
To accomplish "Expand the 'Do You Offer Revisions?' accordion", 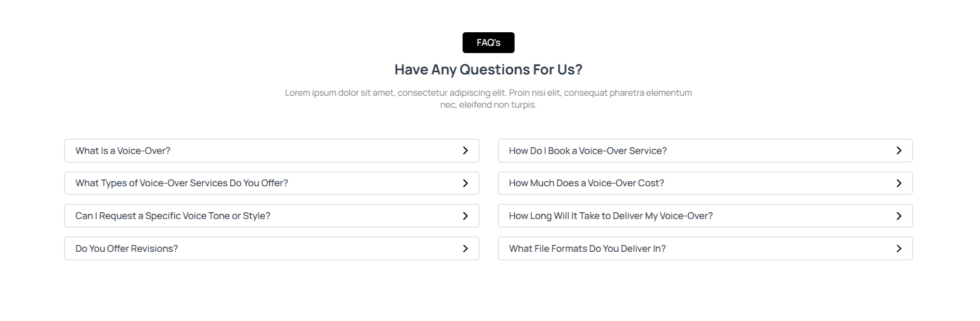I will (126, 249).
